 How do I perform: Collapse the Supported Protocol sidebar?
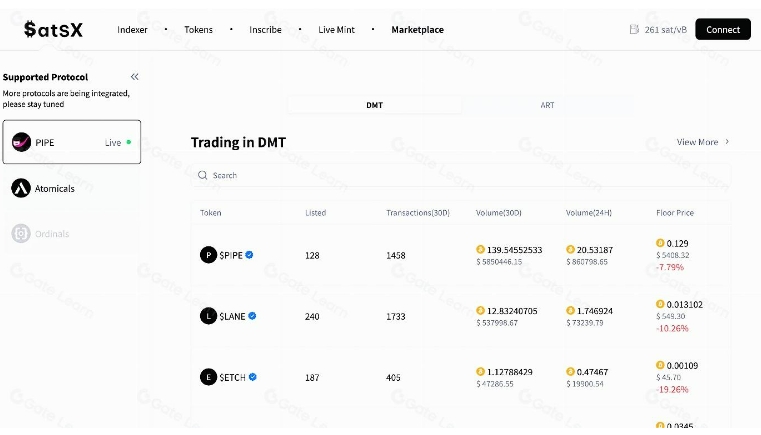(134, 77)
